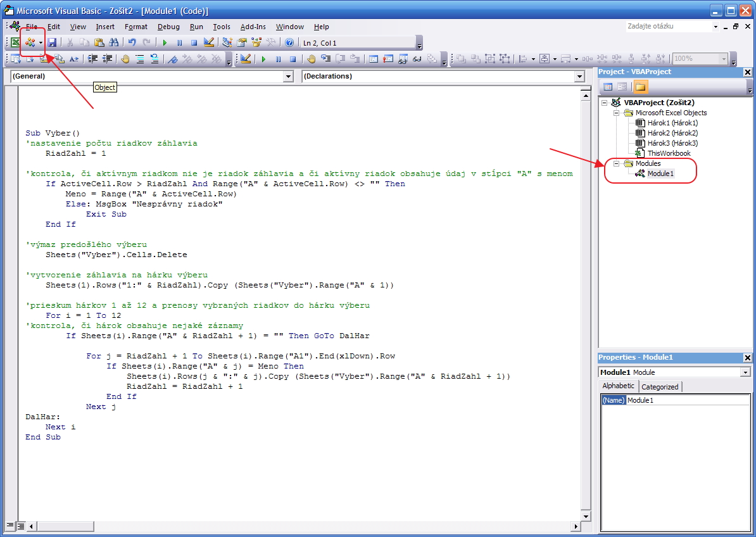The height and width of the screenshot is (537, 756).
Task: Switch to Procedure View at bottom left
Action: (11, 526)
